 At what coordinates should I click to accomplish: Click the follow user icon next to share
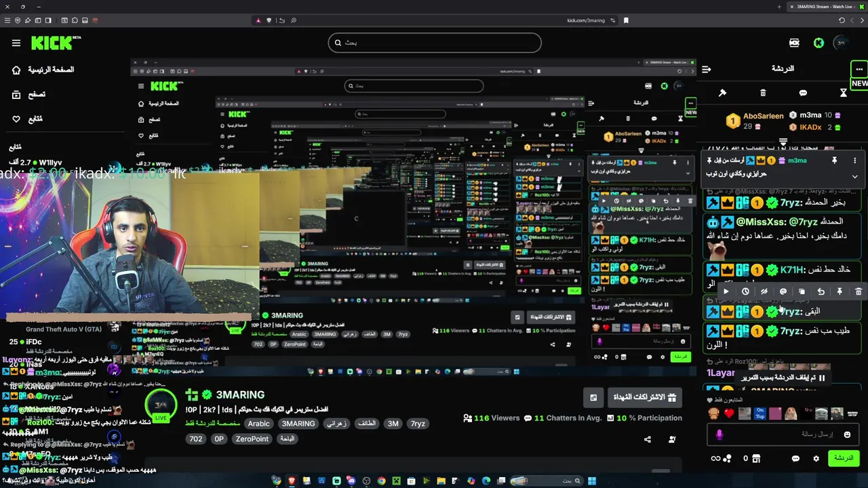(672, 439)
